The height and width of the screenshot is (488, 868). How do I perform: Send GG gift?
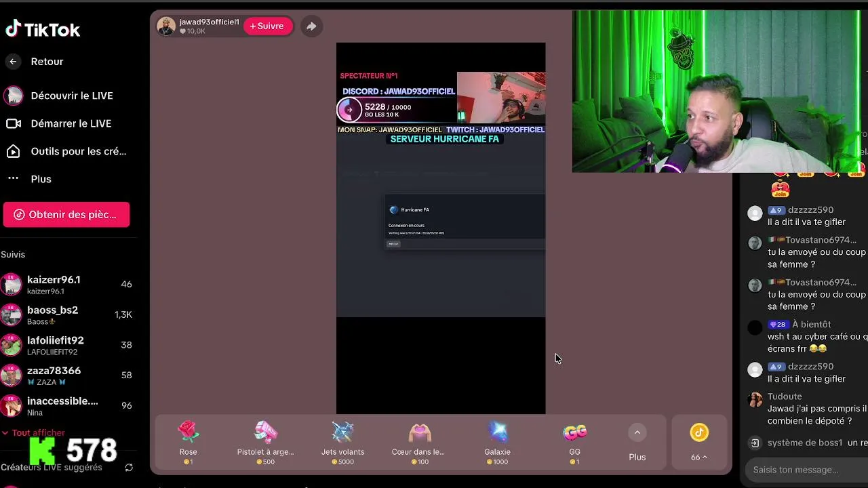pyautogui.click(x=574, y=442)
